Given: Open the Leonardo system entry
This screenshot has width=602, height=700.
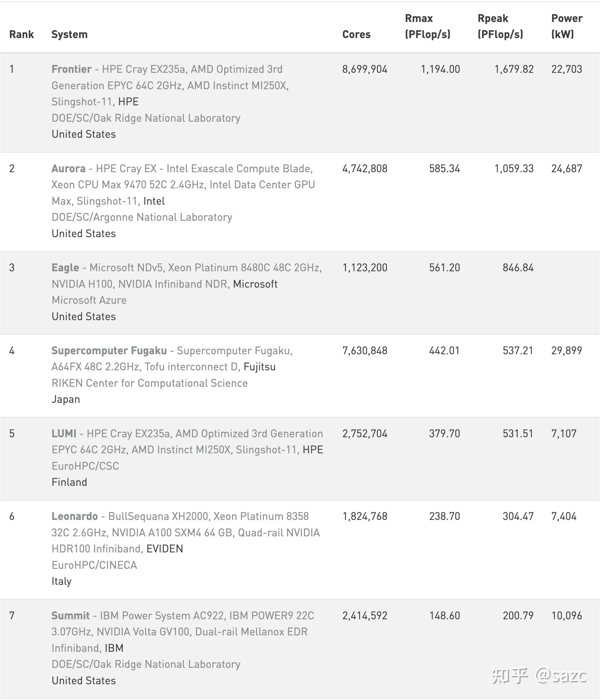Looking at the screenshot, I should coord(75,516).
